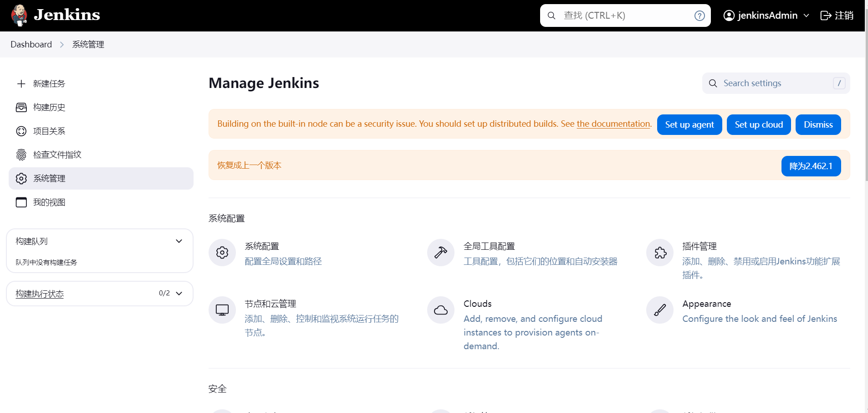
Task: Click the Jenkins butler logo icon
Action: coord(19,15)
